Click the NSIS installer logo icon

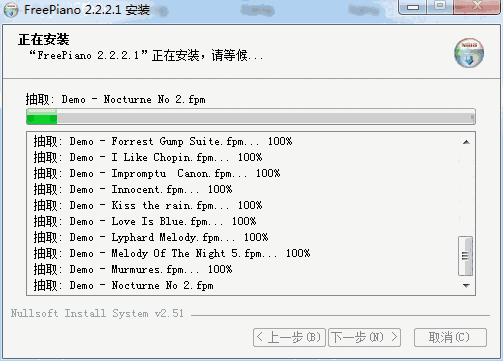pos(469,53)
